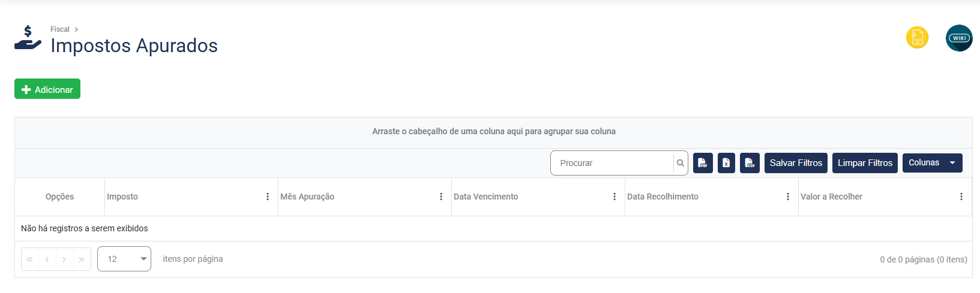Click the yellow document icon
The height and width of the screenshot is (293, 980).
[x=917, y=38]
